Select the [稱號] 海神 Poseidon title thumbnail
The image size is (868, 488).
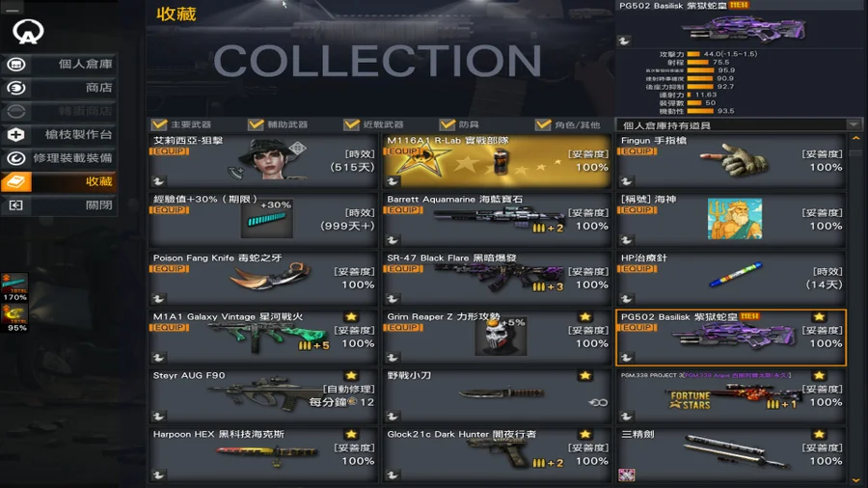pyautogui.click(x=735, y=219)
